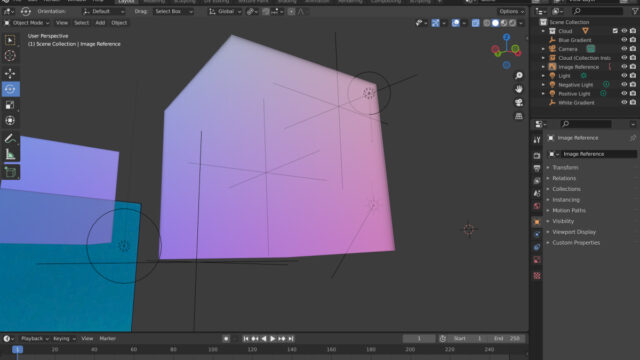Toggle visibility of Negative Light
This screenshot has height=360, width=640.
pos(624,85)
